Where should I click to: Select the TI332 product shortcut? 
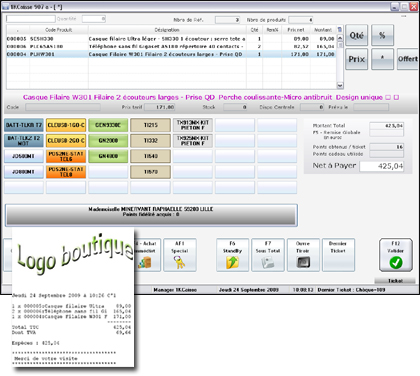(150, 141)
